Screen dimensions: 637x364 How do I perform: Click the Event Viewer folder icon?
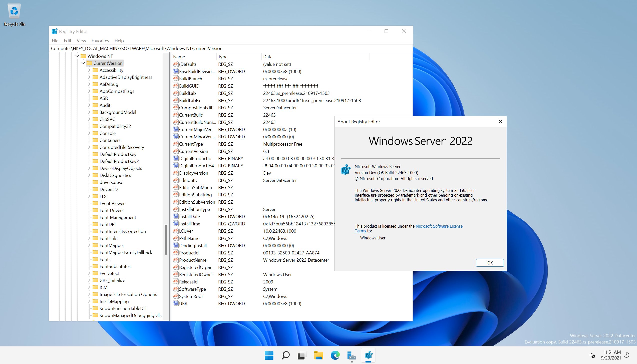95,203
